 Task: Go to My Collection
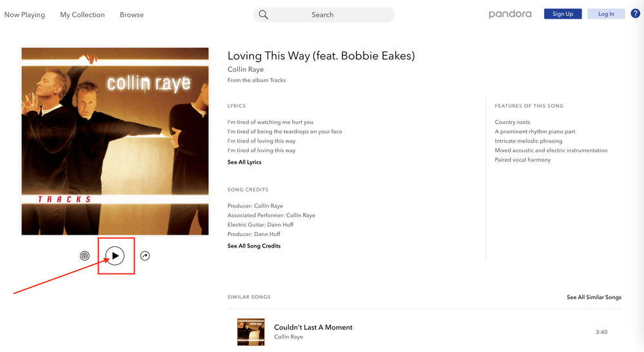pyautogui.click(x=83, y=15)
